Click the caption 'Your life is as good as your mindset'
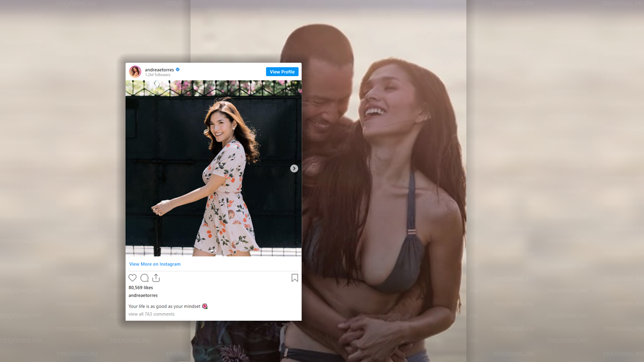 pos(164,306)
